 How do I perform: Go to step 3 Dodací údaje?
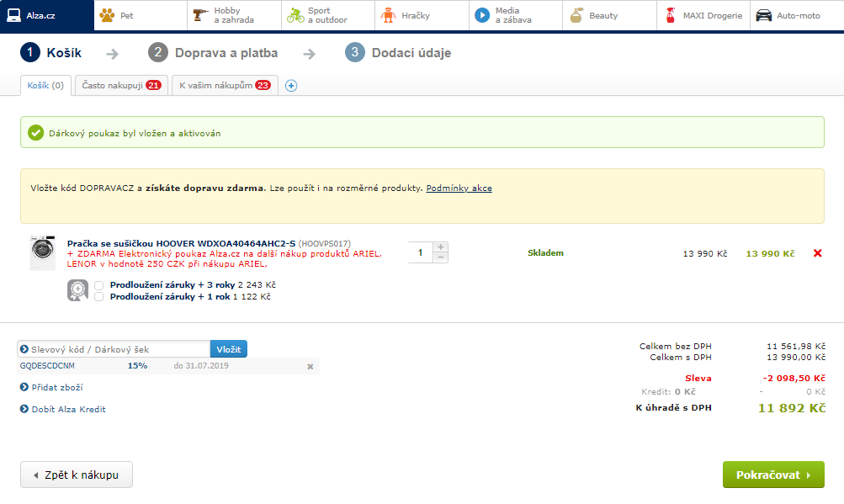pyautogui.click(x=398, y=53)
